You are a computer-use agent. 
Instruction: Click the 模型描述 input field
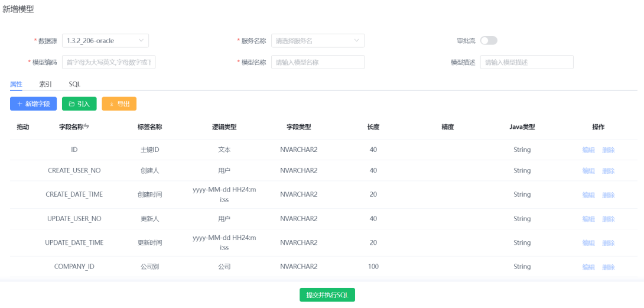click(526, 62)
